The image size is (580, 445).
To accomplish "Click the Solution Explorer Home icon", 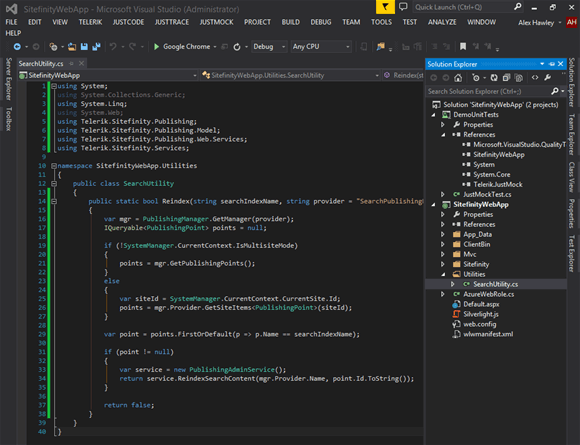I will (x=458, y=78).
